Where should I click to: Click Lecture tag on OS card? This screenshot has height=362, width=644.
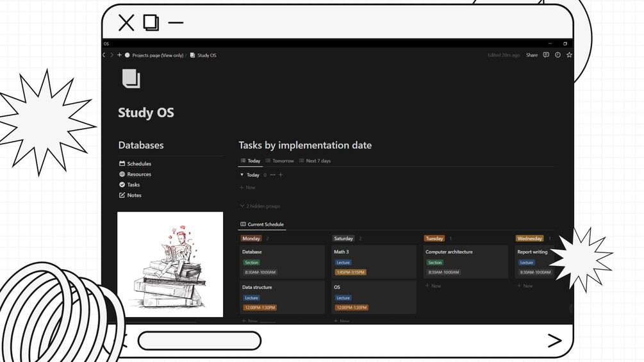point(343,298)
